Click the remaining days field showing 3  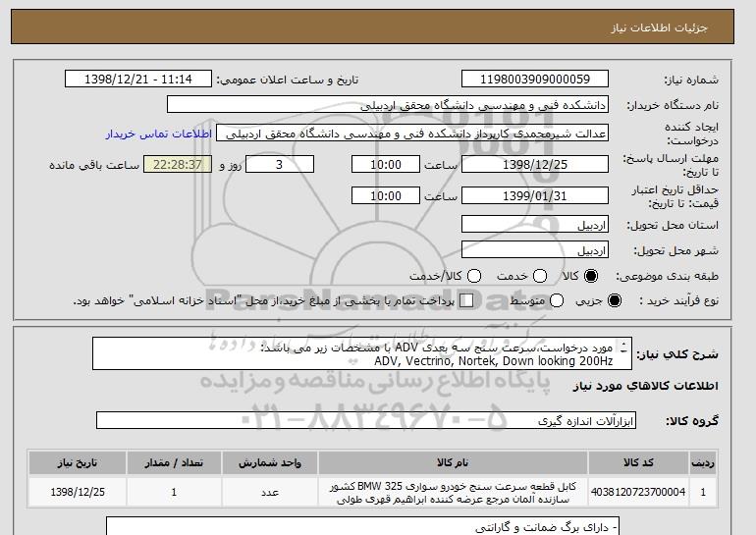click(280, 165)
